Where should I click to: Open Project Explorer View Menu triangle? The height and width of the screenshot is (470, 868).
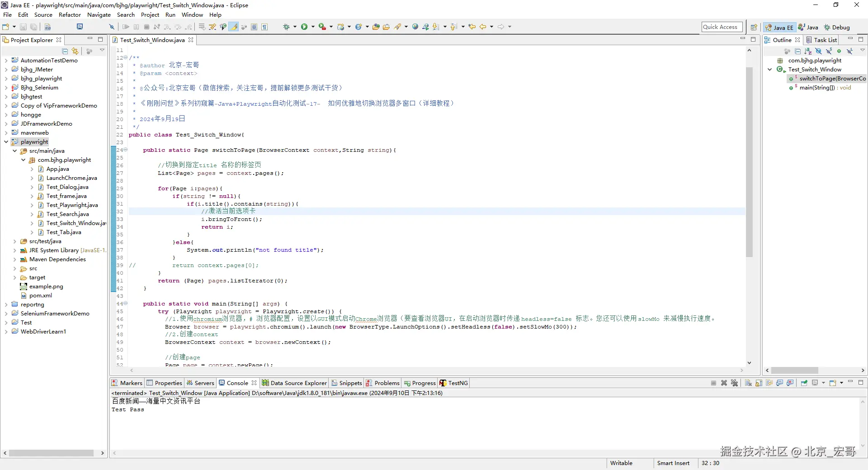point(102,51)
